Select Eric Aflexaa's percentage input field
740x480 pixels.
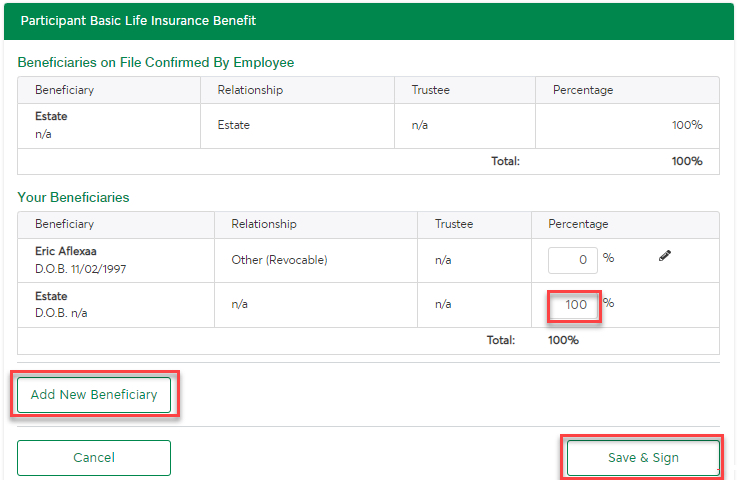coord(572,260)
